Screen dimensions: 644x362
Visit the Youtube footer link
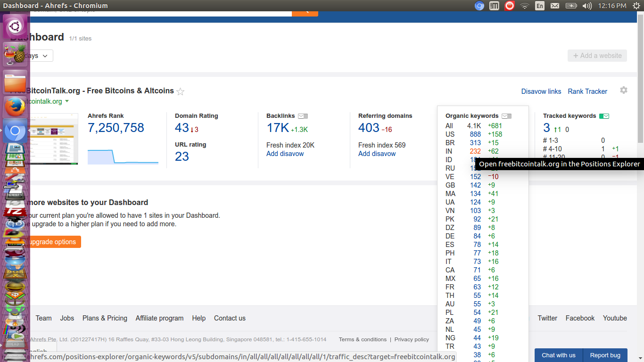pos(615,318)
